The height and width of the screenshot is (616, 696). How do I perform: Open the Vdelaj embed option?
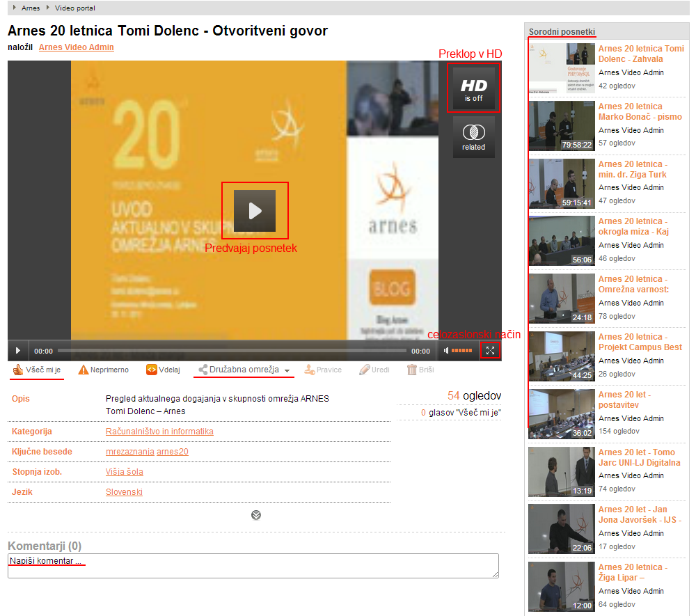164,370
